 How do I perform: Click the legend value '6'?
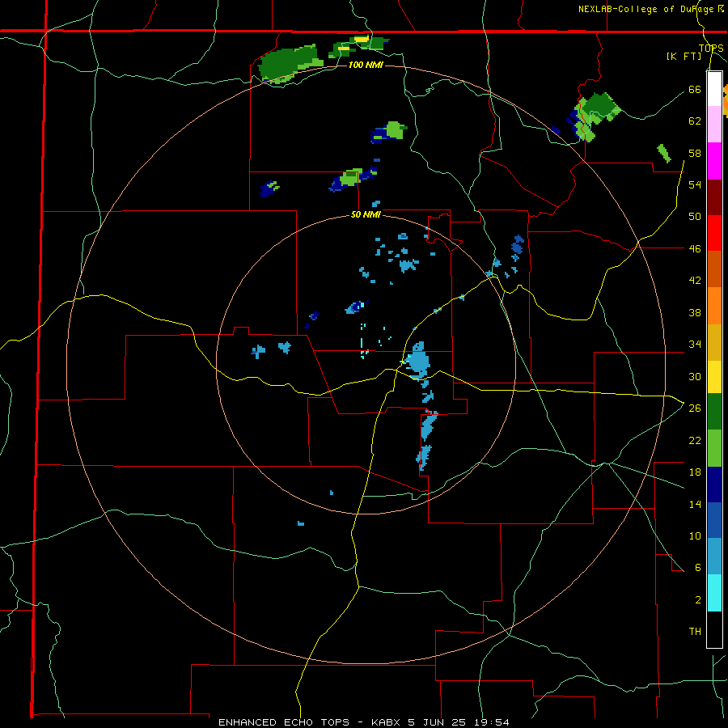[x=698, y=568]
